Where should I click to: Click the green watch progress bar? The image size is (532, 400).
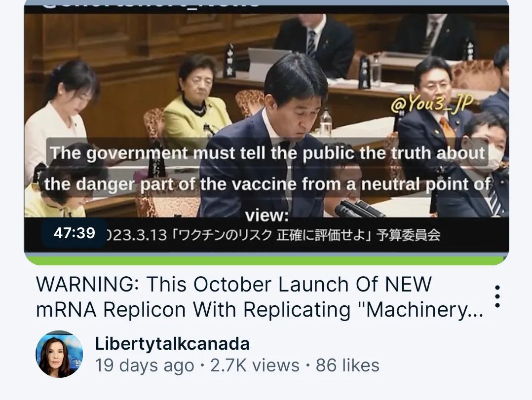pyautogui.click(x=266, y=260)
